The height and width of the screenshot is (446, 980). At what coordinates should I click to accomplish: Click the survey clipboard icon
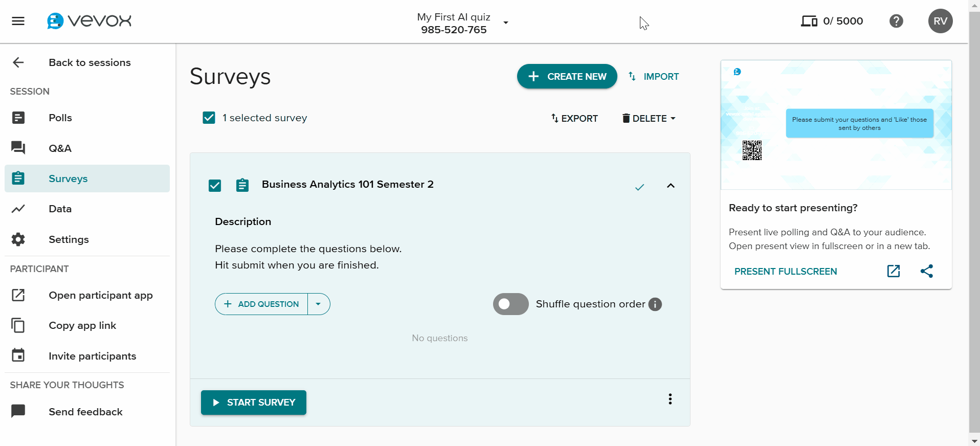242,185
